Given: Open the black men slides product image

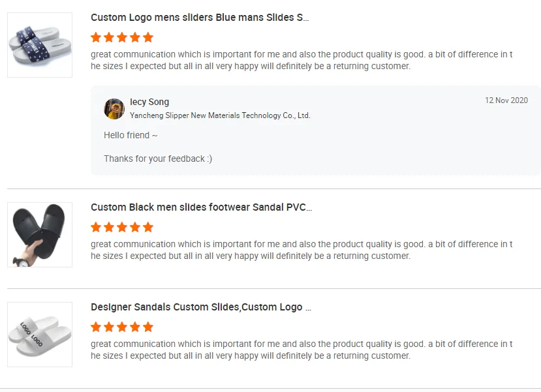Looking at the screenshot, I should tap(40, 235).
